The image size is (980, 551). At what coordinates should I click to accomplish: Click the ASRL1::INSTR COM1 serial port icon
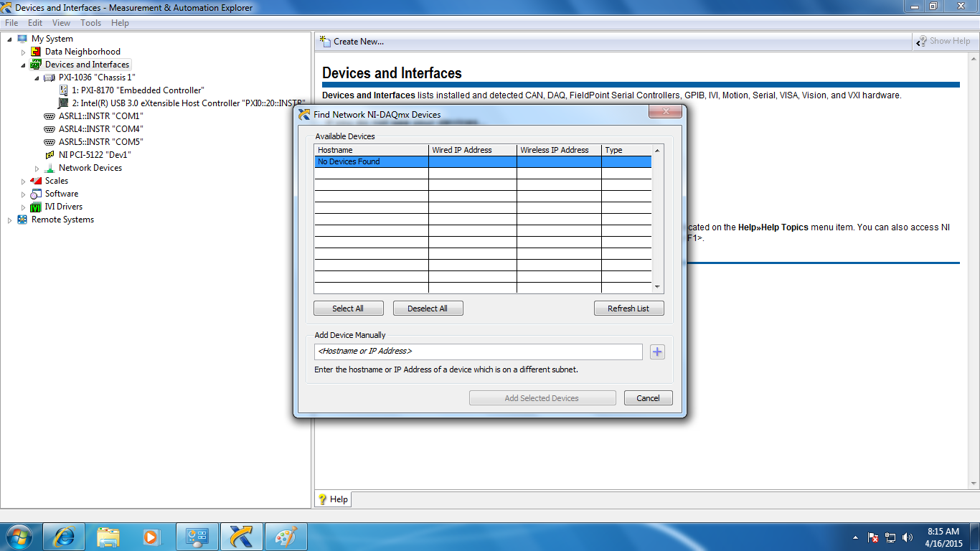pyautogui.click(x=50, y=116)
